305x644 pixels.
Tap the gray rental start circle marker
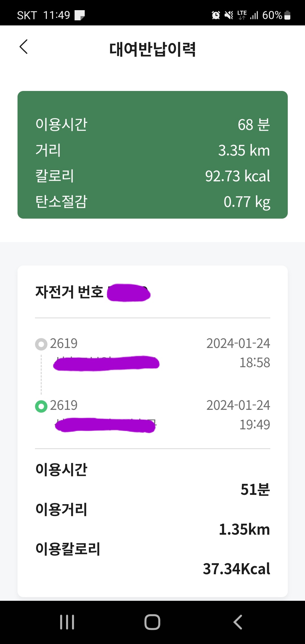tap(41, 344)
